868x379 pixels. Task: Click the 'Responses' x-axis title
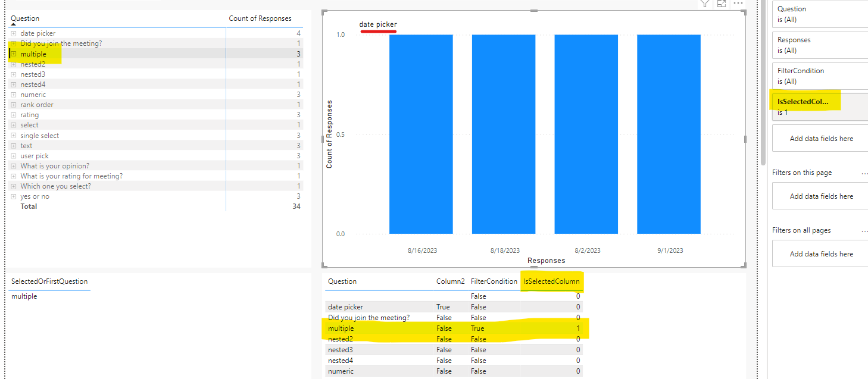pyautogui.click(x=546, y=261)
